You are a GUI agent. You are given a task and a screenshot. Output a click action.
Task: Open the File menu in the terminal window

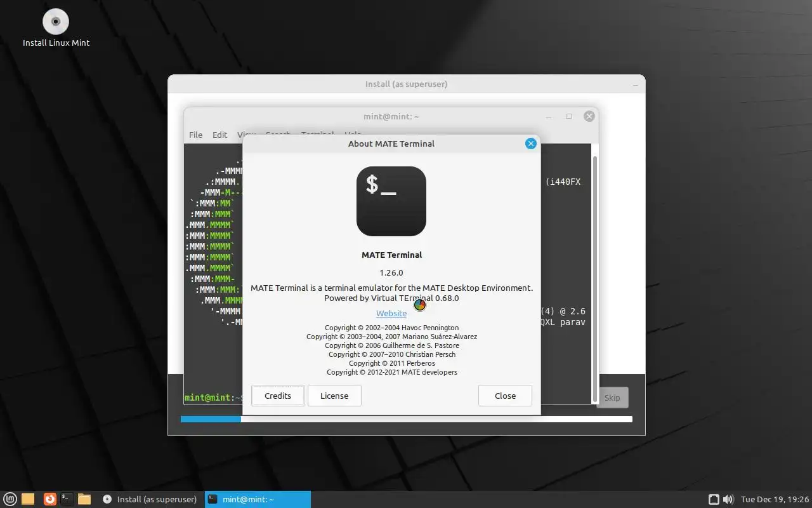(196, 135)
